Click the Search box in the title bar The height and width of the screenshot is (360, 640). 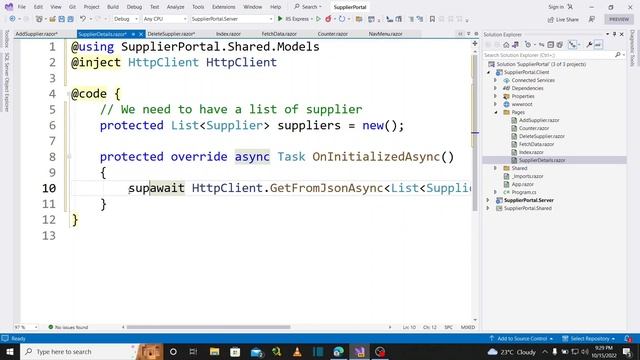[x=308, y=7]
